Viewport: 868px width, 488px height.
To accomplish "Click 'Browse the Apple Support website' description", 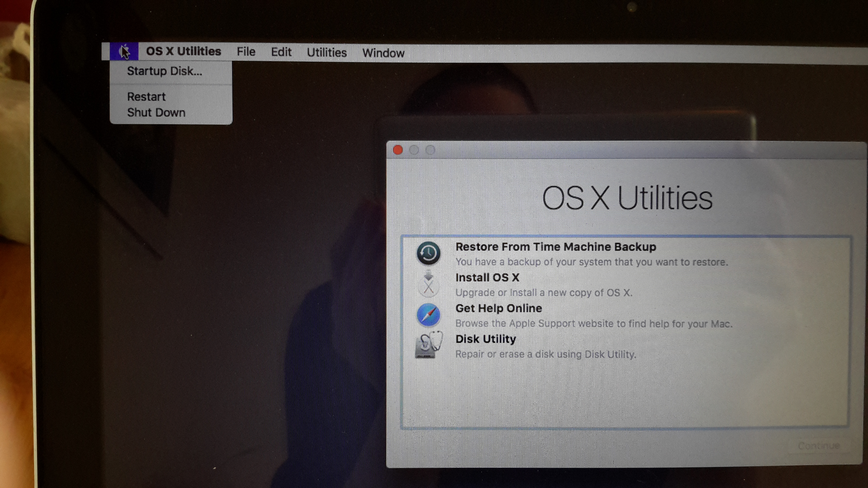I will [x=594, y=324].
